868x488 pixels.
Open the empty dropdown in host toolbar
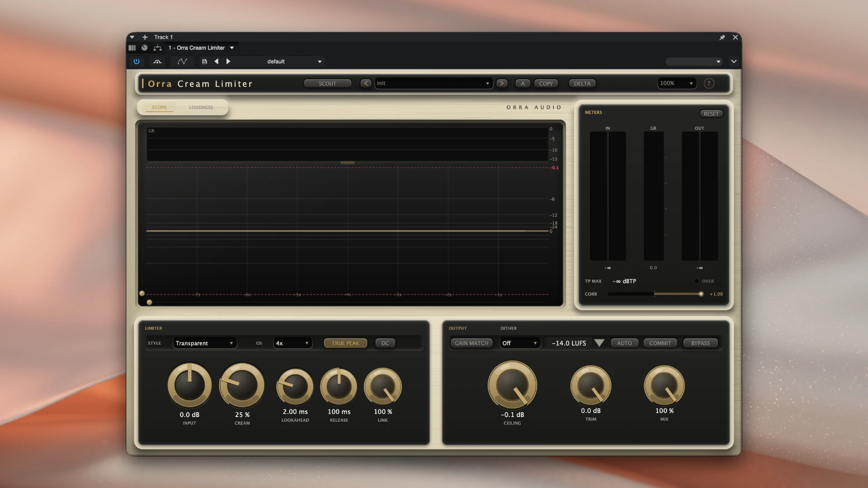pos(693,61)
